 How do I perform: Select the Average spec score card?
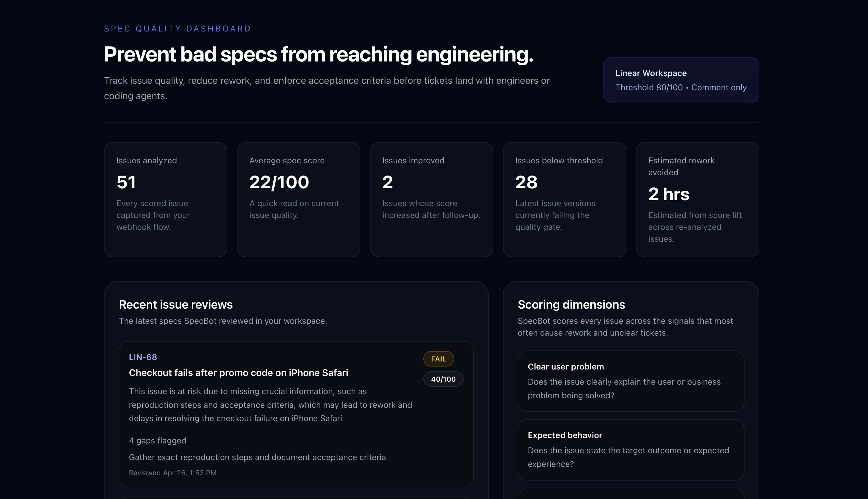pyautogui.click(x=298, y=200)
